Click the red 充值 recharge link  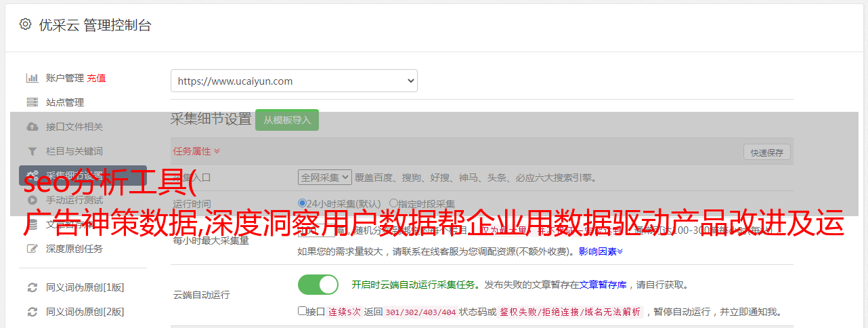point(96,78)
